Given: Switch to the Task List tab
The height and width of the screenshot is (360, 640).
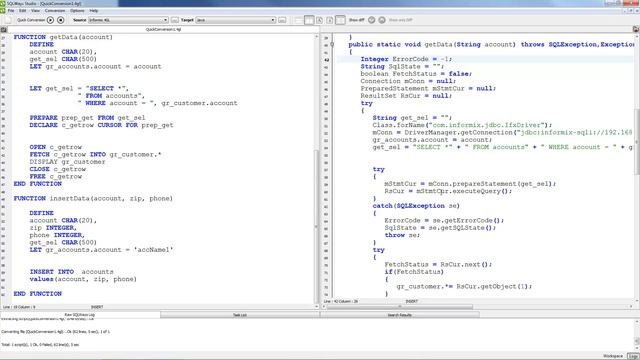Looking at the screenshot, I should pos(240,315).
